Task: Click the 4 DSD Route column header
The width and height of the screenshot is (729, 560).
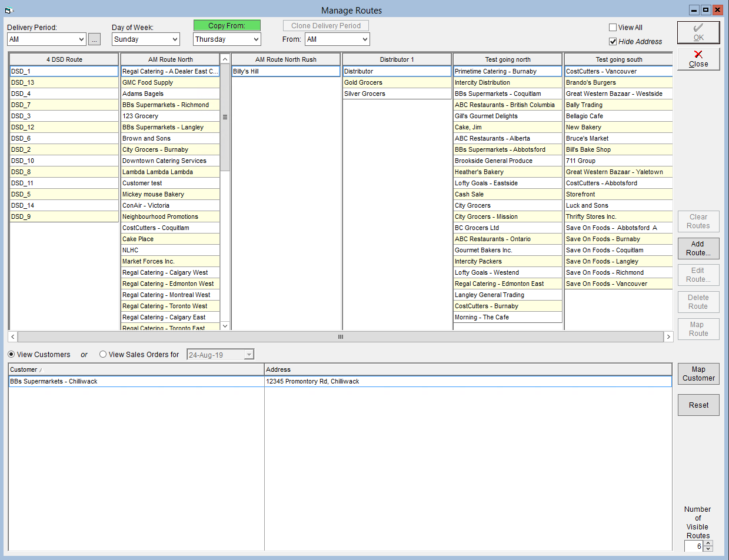Action: (x=64, y=59)
